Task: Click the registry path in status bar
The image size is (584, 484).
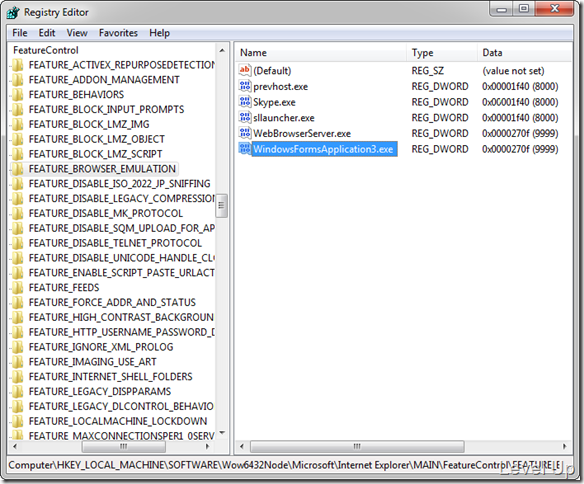Action: (x=285, y=465)
